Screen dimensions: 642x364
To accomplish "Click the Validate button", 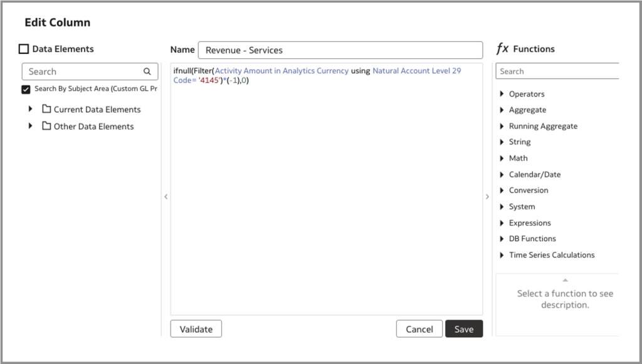I will (x=195, y=328).
